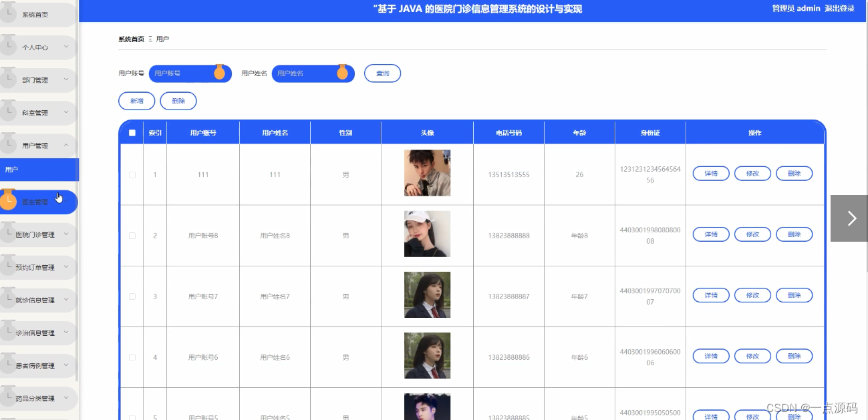Click avatar of 用户姓名6
The image size is (868, 420).
[427, 355]
